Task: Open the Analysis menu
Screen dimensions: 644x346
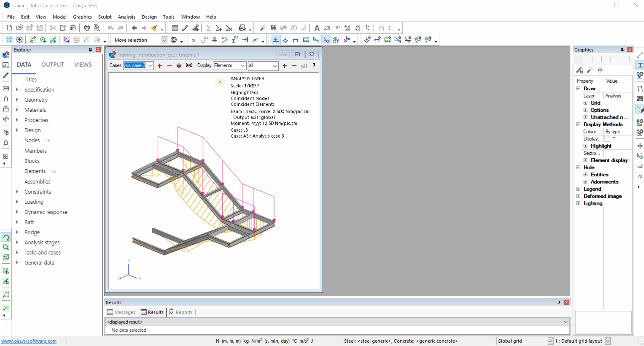Action: (x=126, y=17)
